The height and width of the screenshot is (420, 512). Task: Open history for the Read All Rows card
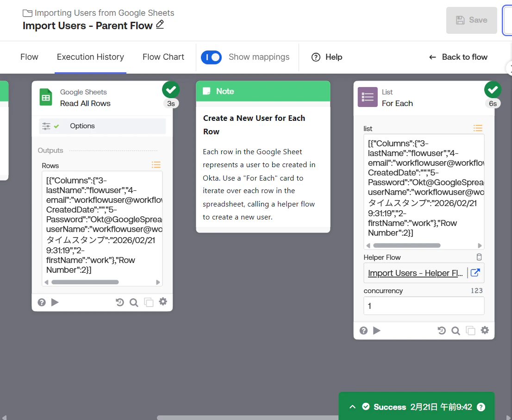pos(120,302)
